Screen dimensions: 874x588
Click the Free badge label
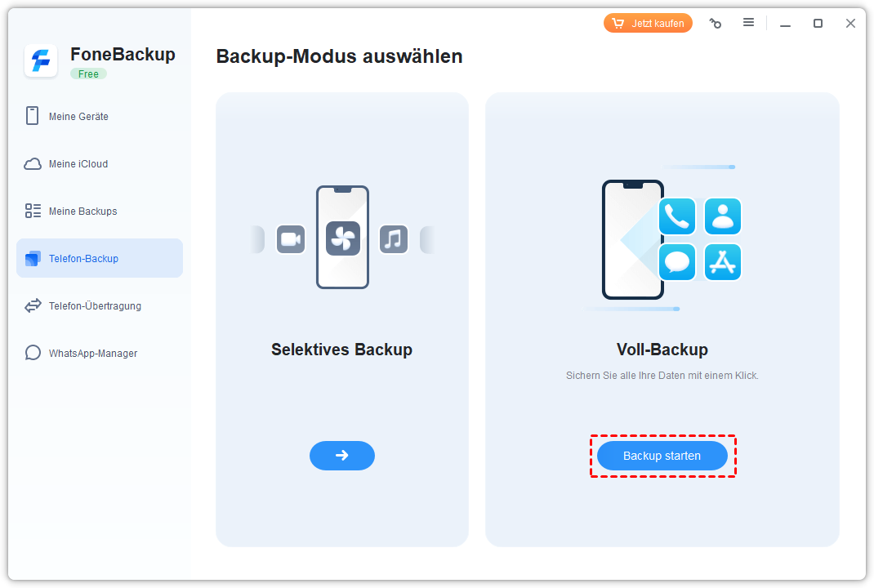click(88, 74)
